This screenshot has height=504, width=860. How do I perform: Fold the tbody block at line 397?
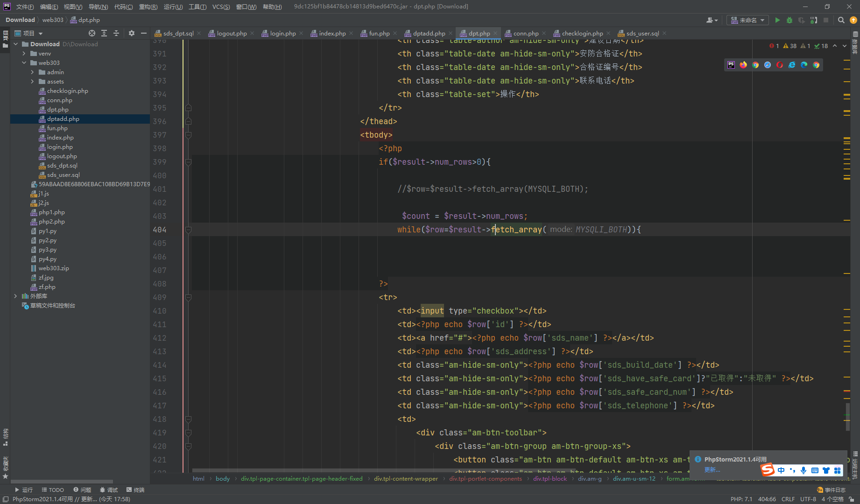(x=189, y=135)
